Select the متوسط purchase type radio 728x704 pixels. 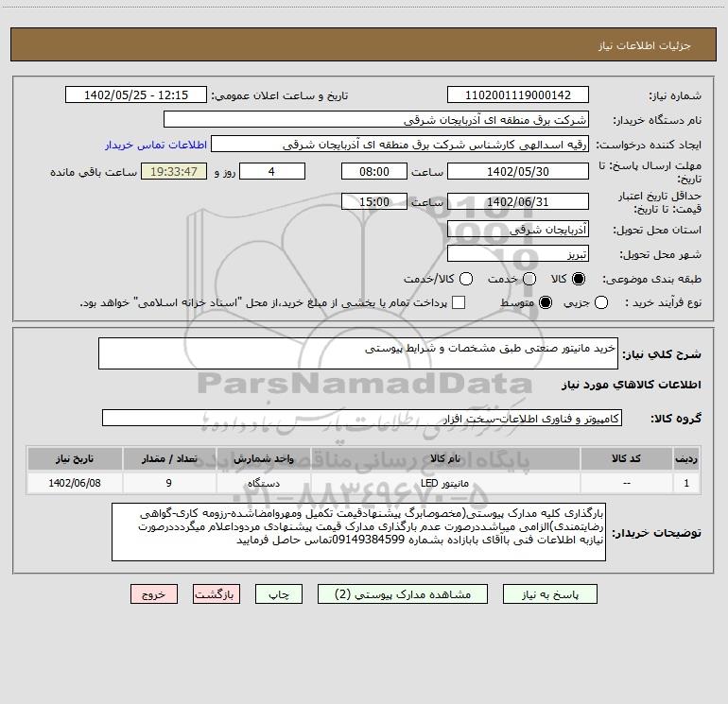click(546, 302)
